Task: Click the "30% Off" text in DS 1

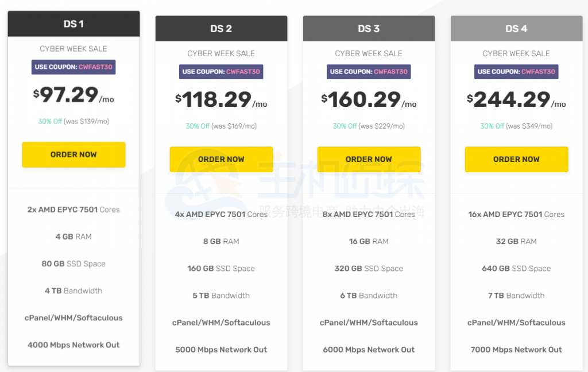Action: click(50, 122)
